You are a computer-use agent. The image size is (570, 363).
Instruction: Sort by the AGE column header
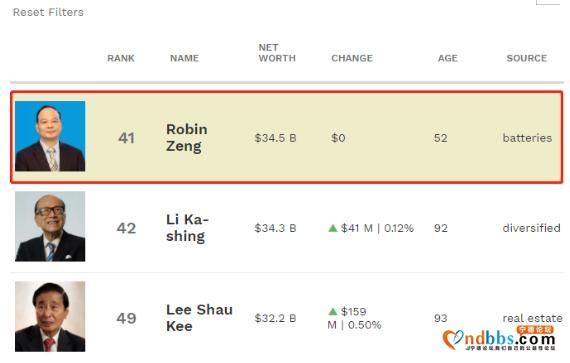tap(447, 58)
